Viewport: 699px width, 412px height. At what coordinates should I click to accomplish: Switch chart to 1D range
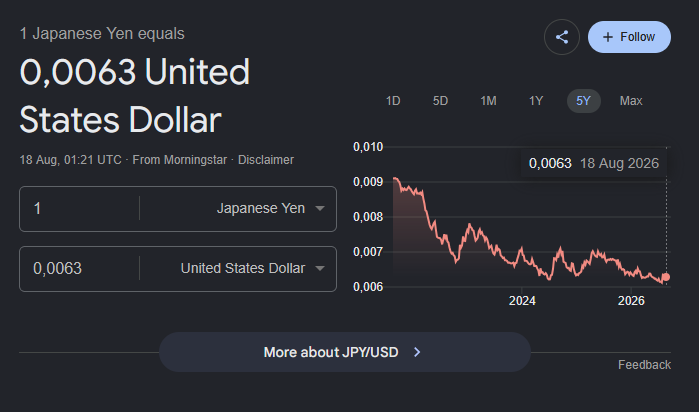point(393,101)
